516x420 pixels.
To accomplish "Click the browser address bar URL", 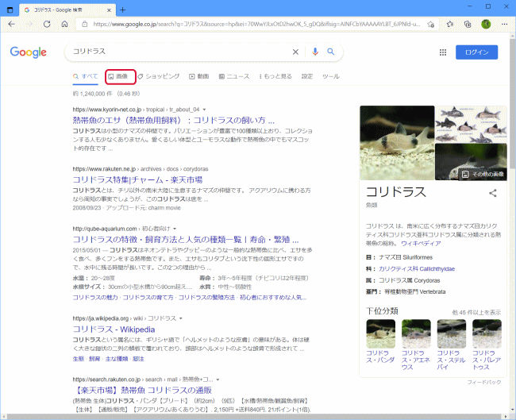I will pyautogui.click(x=256, y=24).
